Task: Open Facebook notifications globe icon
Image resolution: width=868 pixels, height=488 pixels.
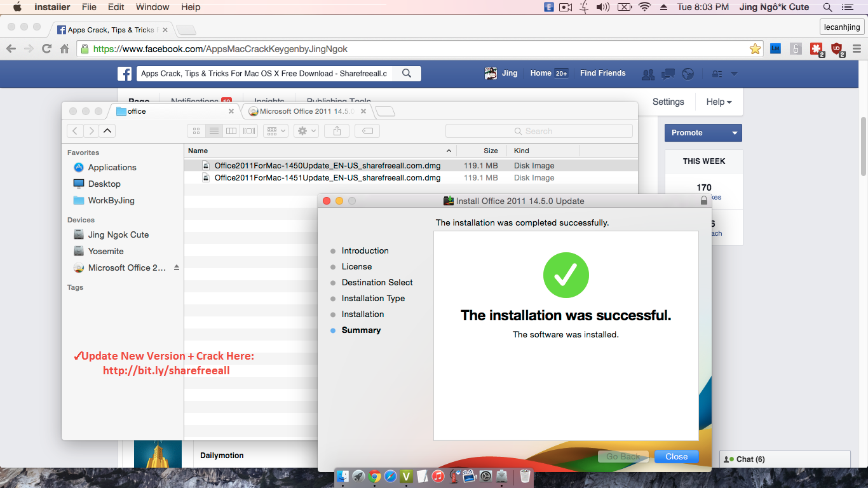Action: pyautogui.click(x=688, y=74)
